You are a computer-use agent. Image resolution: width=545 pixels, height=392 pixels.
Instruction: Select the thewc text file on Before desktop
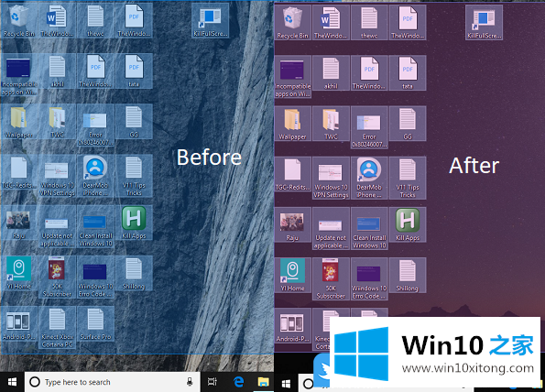95,20
